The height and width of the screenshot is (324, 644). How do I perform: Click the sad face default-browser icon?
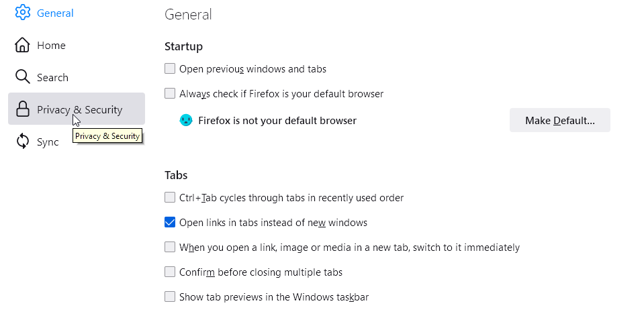point(186,120)
